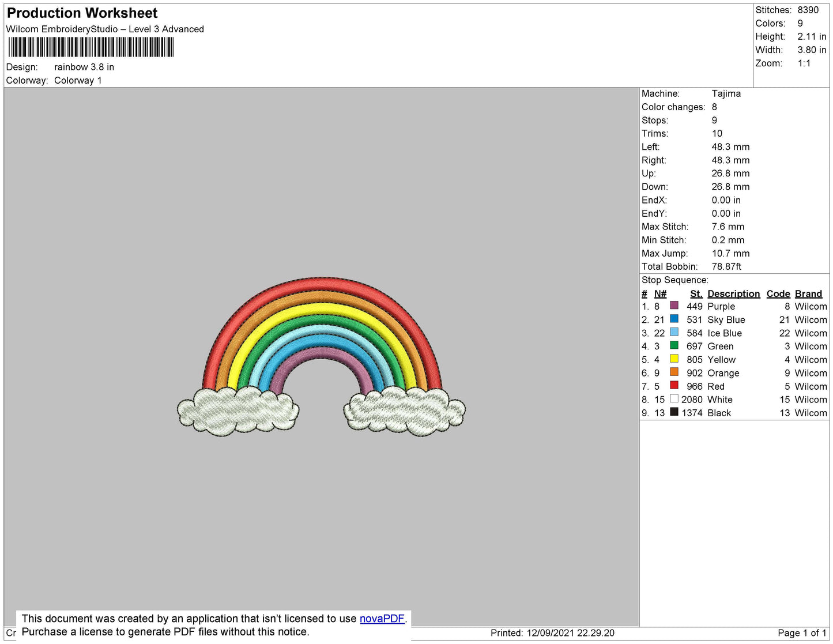833x644 pixels.
Task: Click stitch count 805 in Yellow row
Action: (694, 359)
